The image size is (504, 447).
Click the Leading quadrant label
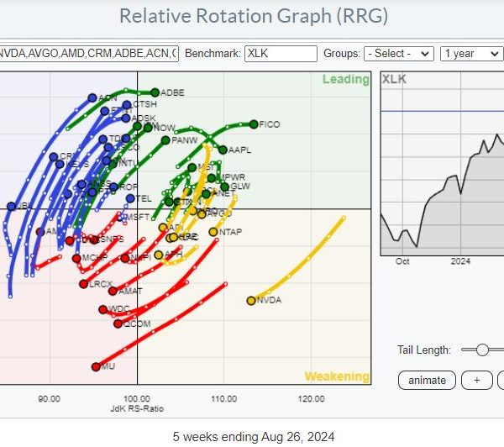pos(346,79)
